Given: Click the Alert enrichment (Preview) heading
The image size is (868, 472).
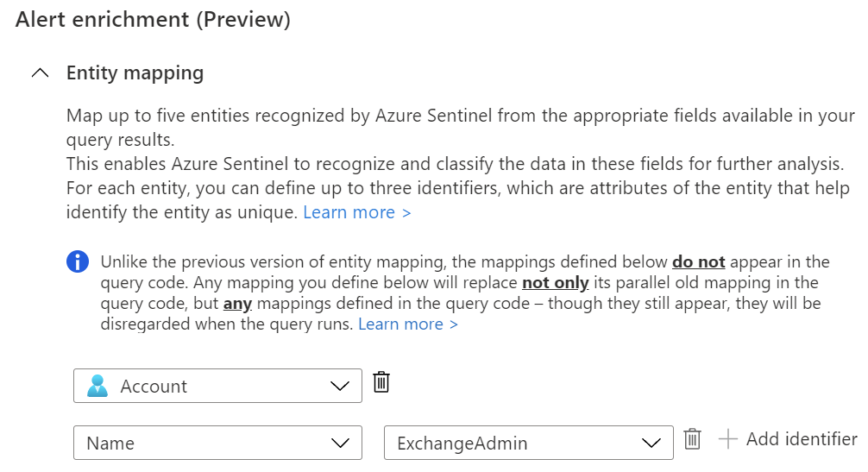Looking at the screenshot, I should point(153,21).
